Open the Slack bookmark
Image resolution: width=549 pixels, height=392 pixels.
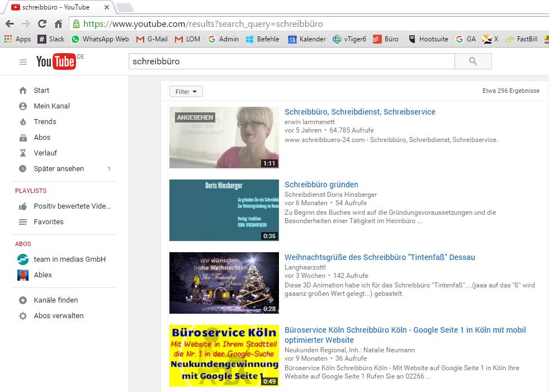click(51, 39)
